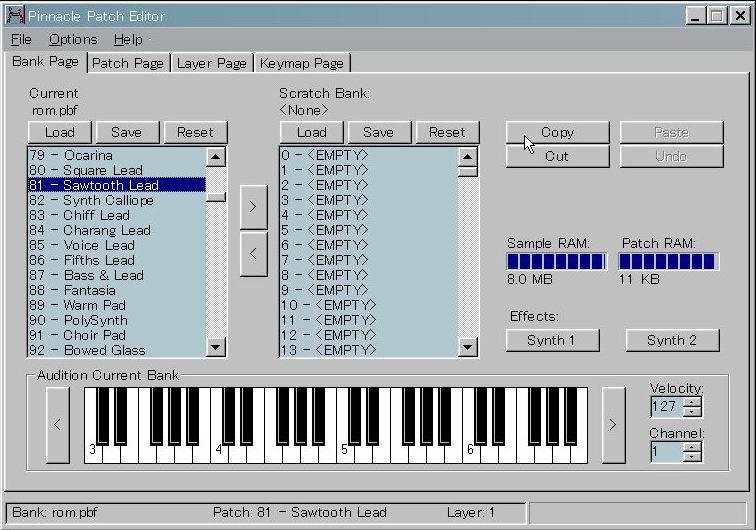Switch to the Patch Page tab
Image resolution: width=756 pixels, height=530 pixels.
coord(128,63)
